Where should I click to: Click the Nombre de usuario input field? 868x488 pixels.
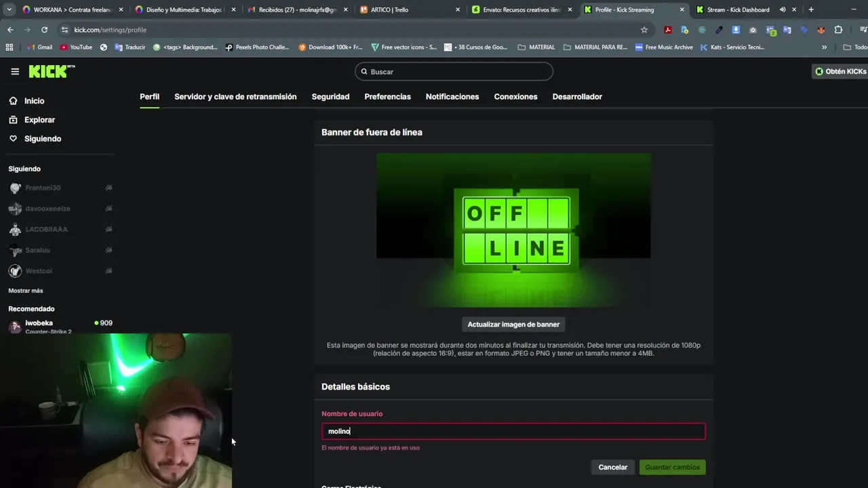[513, 431]
